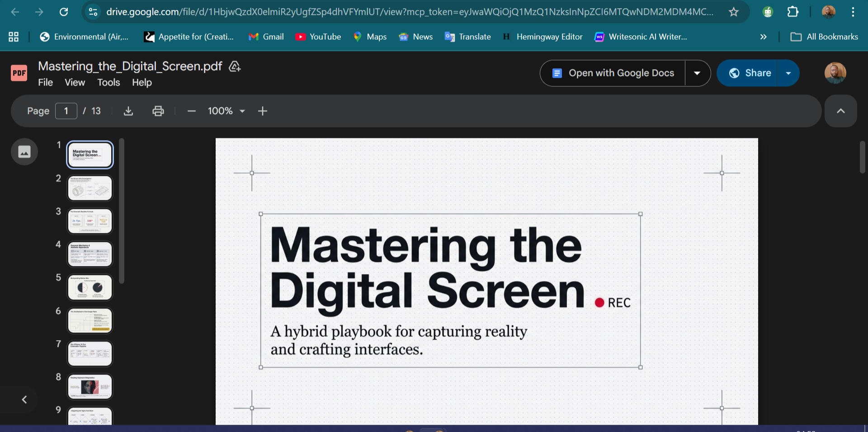Open the File menu

[45, 82]
